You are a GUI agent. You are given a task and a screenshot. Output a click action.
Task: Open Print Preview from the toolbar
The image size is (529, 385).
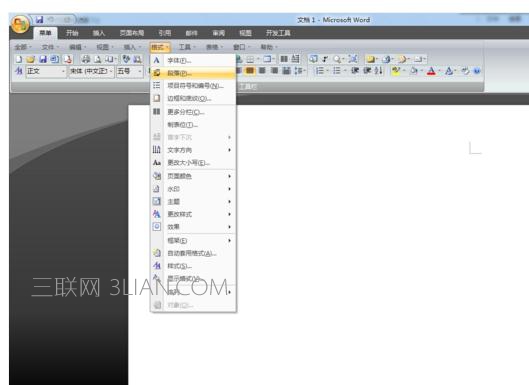98,59
